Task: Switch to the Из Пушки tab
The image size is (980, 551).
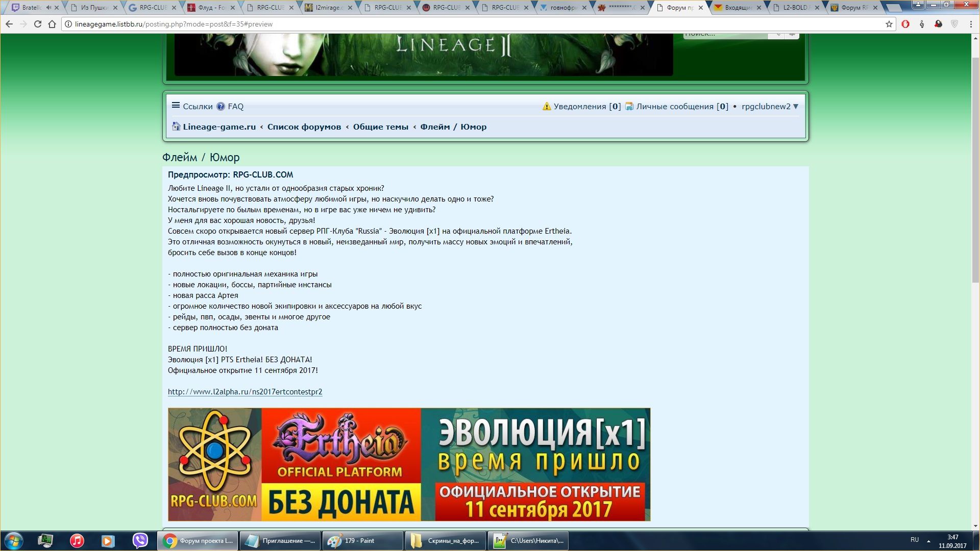Action: click(94, 8)
